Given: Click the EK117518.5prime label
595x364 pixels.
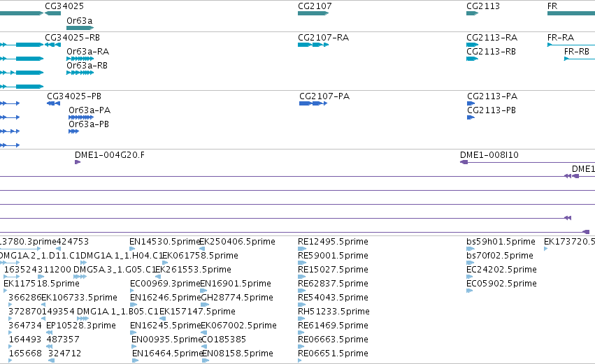Looking at the screenshot, I should coord(41,284).
